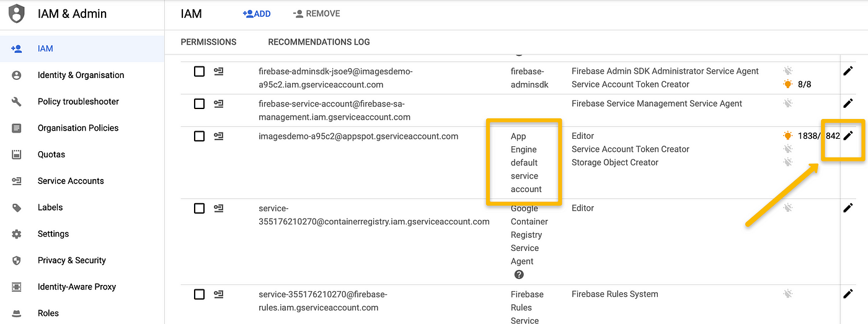The width and height of the screenshot is (868, 324).
Task: Click service account icon for containerregistry row
Action: click(219, 209)
